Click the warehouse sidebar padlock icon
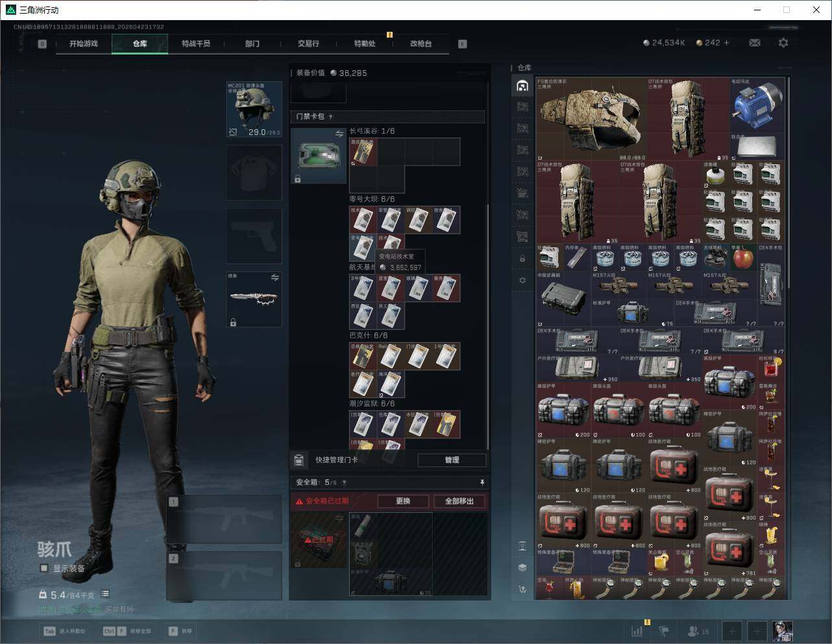832x644 pixels. [x=522, y=258]
